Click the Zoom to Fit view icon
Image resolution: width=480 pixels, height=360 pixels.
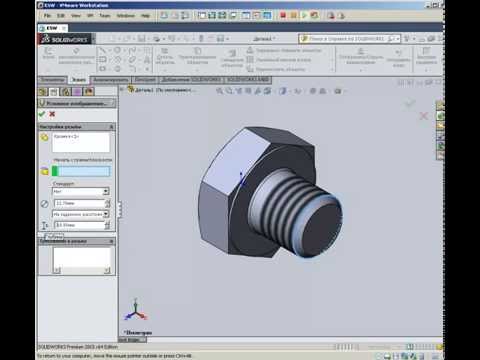(219, 91)
